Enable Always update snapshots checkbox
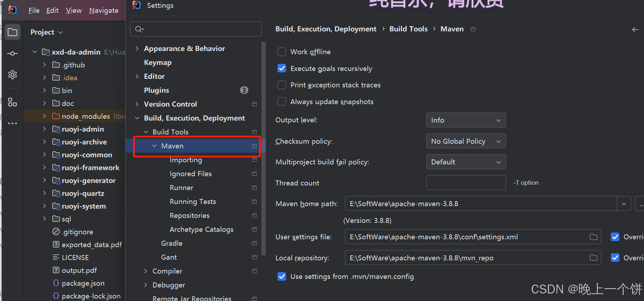This screenshot has height=301, width=644. click(282, 102)
